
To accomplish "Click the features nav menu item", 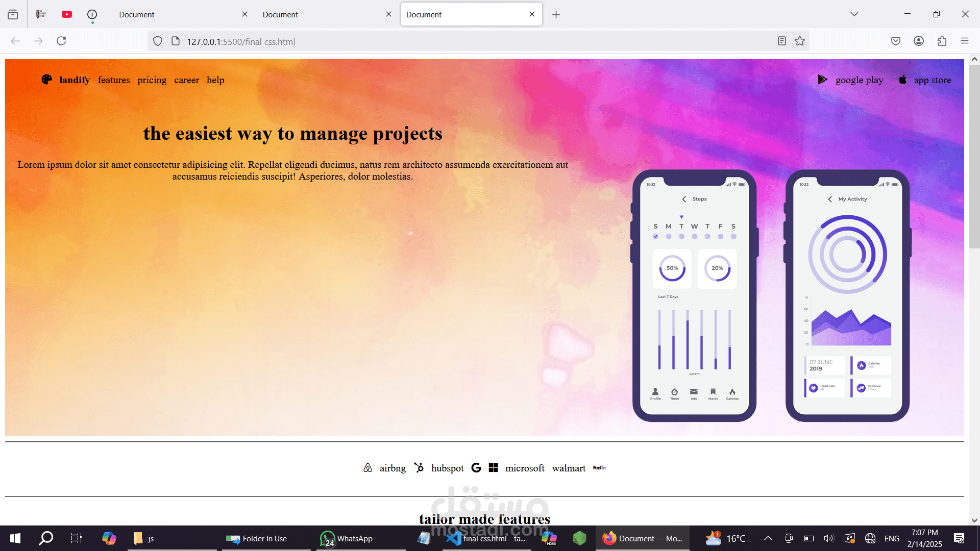I will click(x=113, y=80).
